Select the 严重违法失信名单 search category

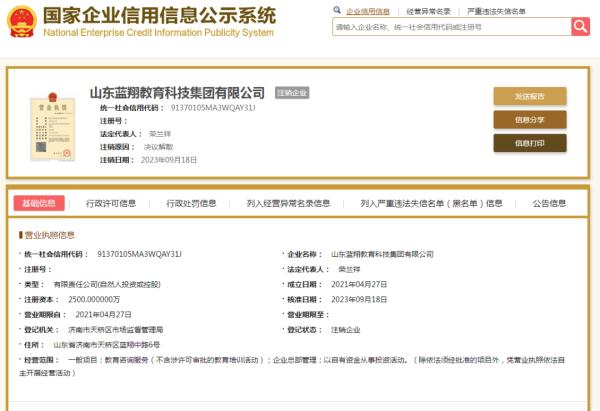496,11
